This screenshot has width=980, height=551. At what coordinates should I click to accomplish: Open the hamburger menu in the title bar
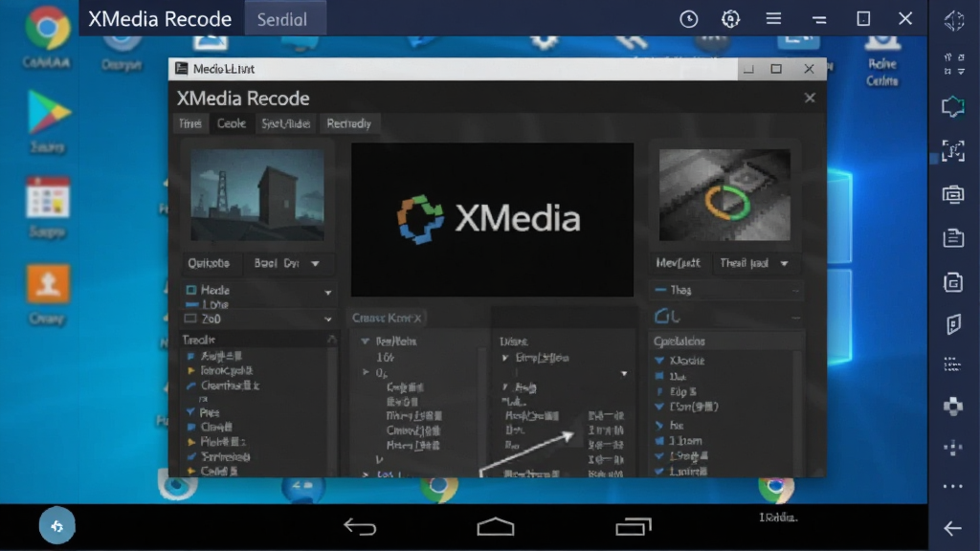click(773, 19)
